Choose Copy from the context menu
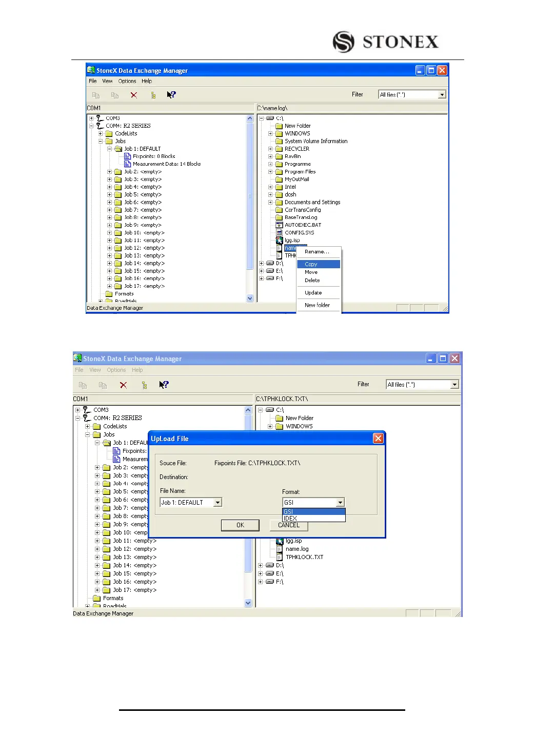This screenshot has height=756, width=535. (319, 264)
